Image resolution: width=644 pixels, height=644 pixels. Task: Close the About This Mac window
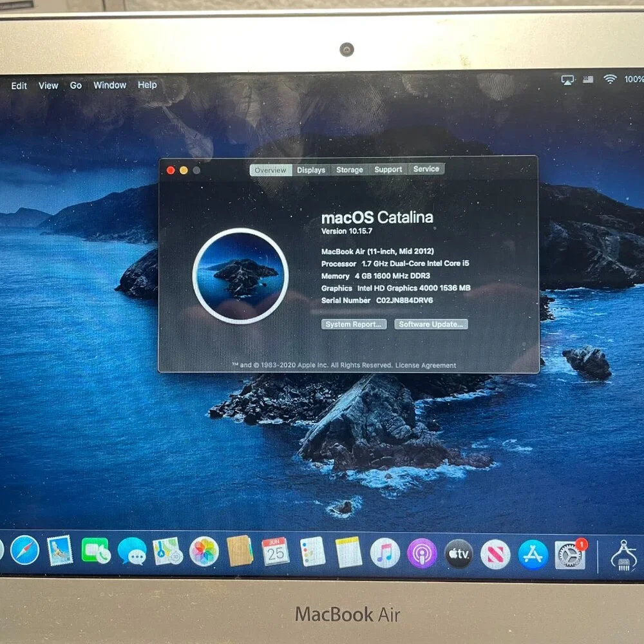tap(171, 170)
